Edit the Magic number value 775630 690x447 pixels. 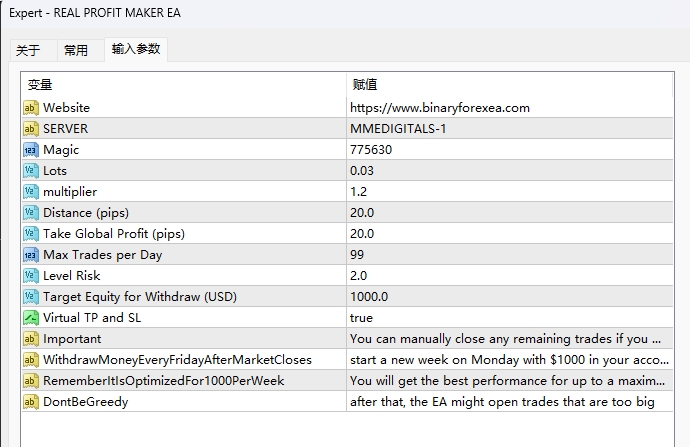(371, 150)
